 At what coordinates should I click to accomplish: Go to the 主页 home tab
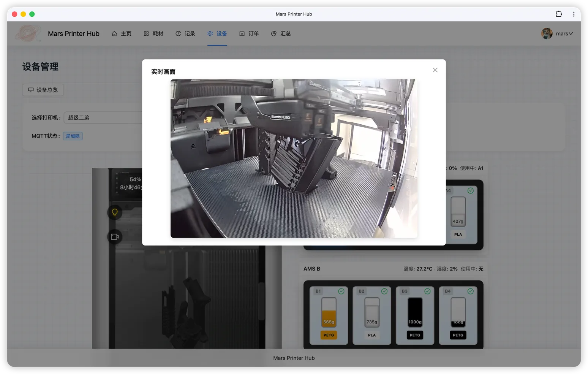(x=122, y=33)
